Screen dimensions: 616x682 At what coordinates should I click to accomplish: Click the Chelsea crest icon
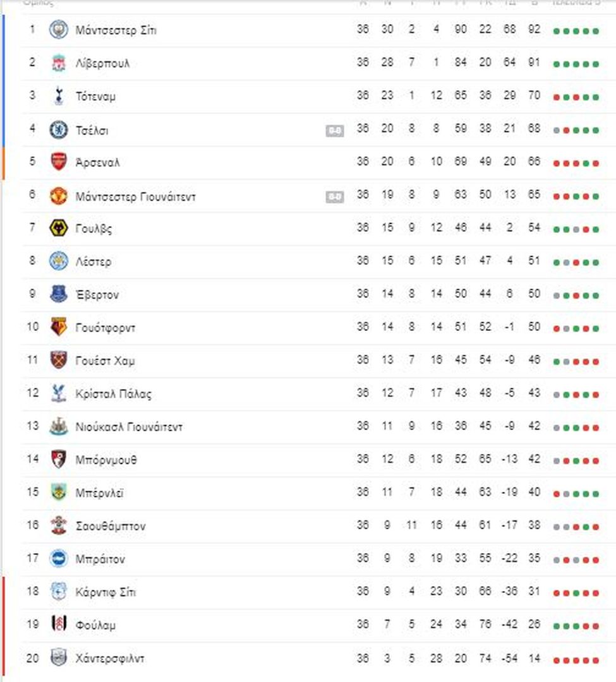coord(58,129)
